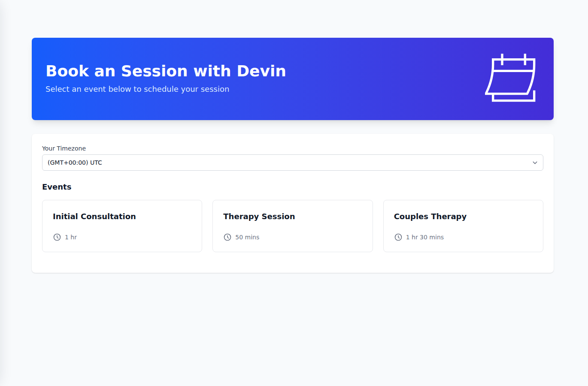Click the 1 hr duration text
The width and height of the screenshot is (588, 386).
(70, 237)
